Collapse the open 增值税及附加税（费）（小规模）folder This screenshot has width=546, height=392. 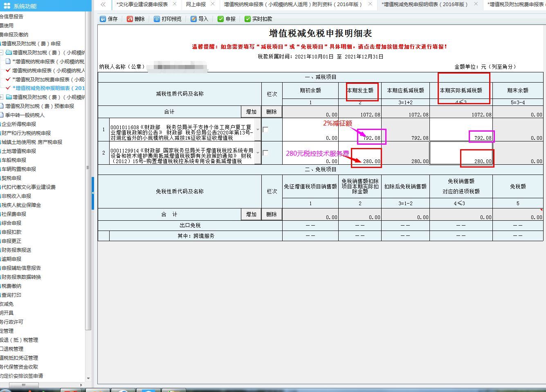[2, 52]
